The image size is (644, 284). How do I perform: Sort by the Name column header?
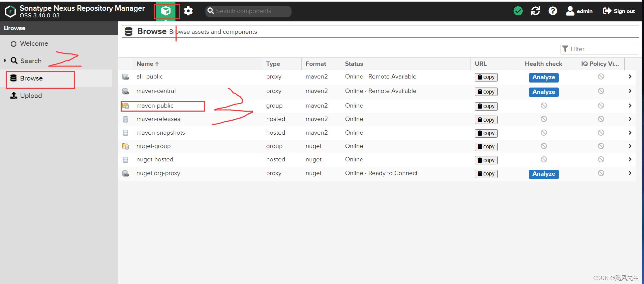(197, 64)
